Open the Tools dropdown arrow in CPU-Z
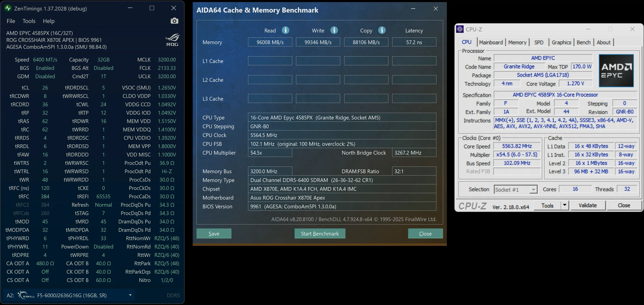This screenshot has height=305, width=644. click(x=565, y=205)
